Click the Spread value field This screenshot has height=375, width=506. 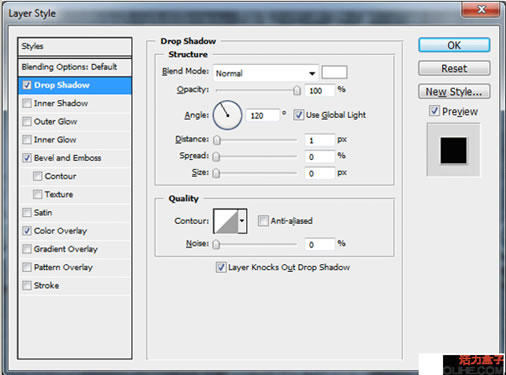pos(319,157)
